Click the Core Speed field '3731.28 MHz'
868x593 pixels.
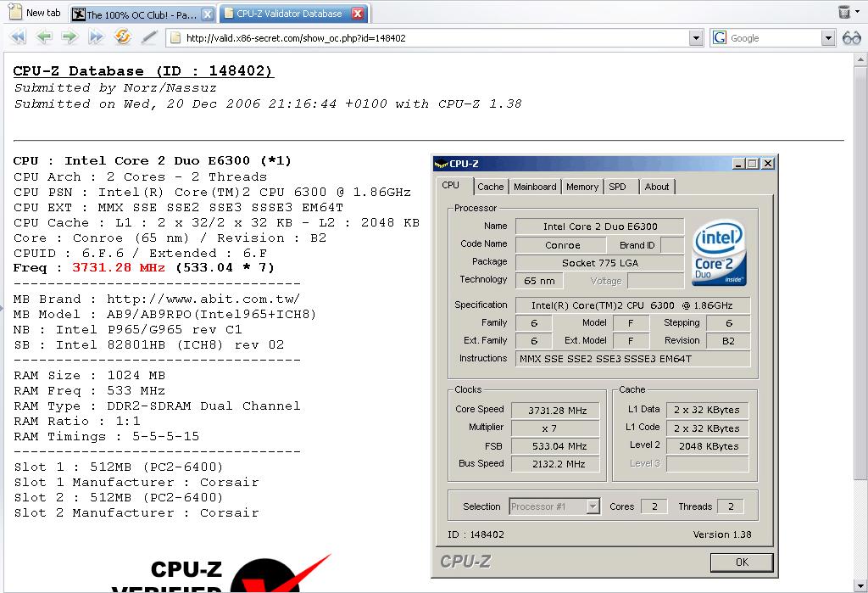(556, 410)
